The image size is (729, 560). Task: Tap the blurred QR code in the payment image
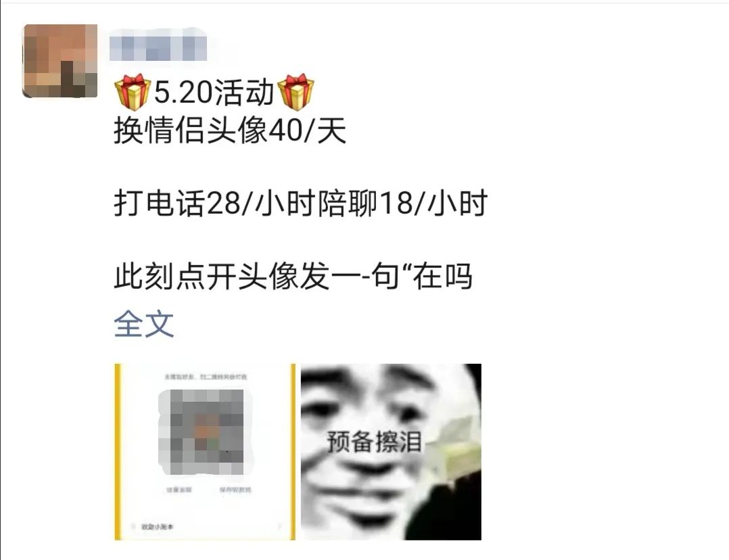(206, 431)
